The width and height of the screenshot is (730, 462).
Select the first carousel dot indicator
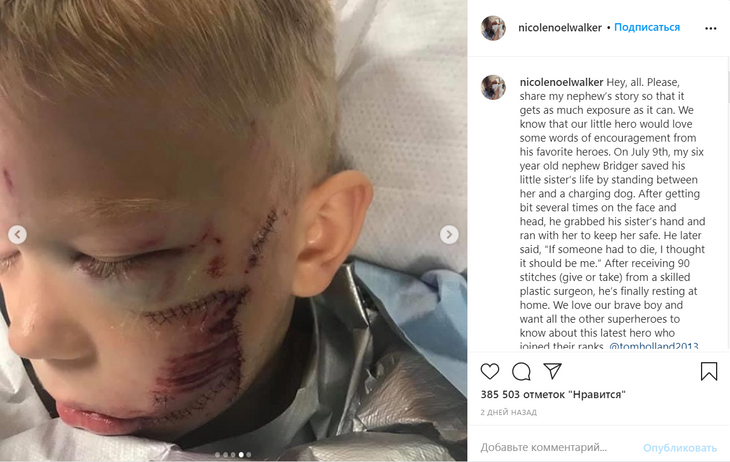217,455
